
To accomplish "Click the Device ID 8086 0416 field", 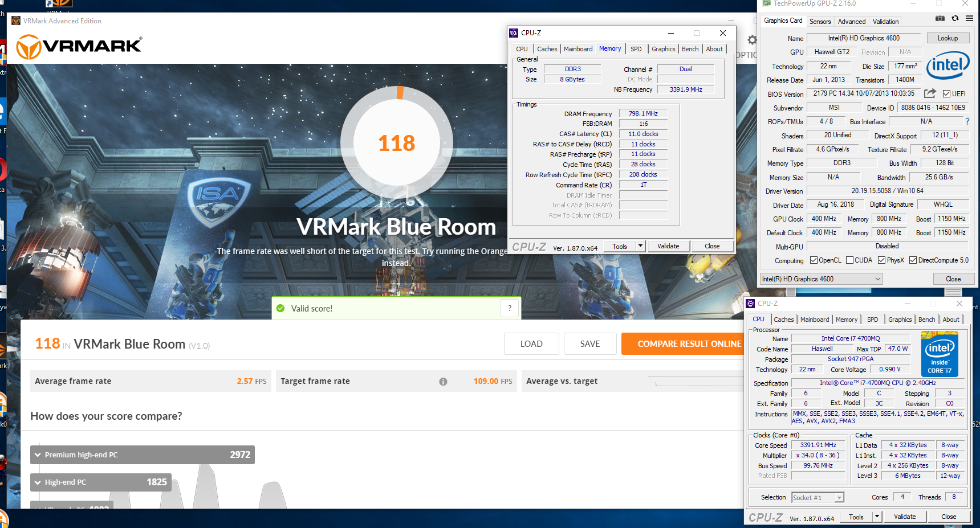I will [933, 108].
